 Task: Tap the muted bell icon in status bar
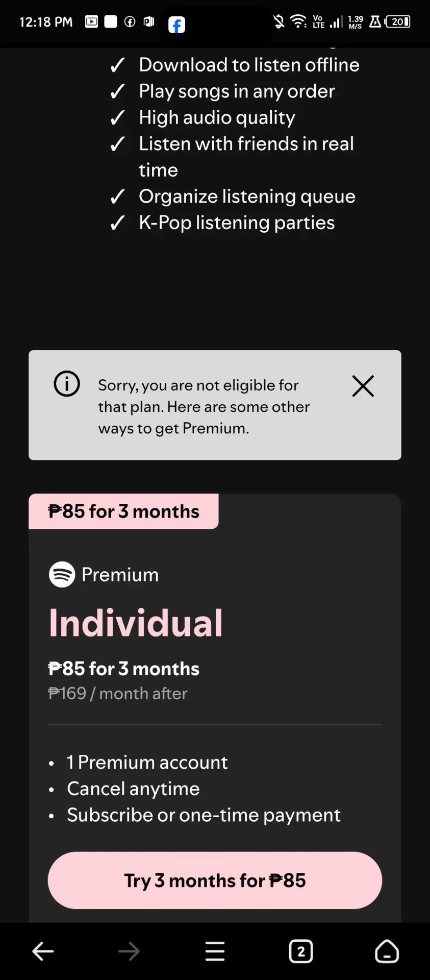click(279, 21)
